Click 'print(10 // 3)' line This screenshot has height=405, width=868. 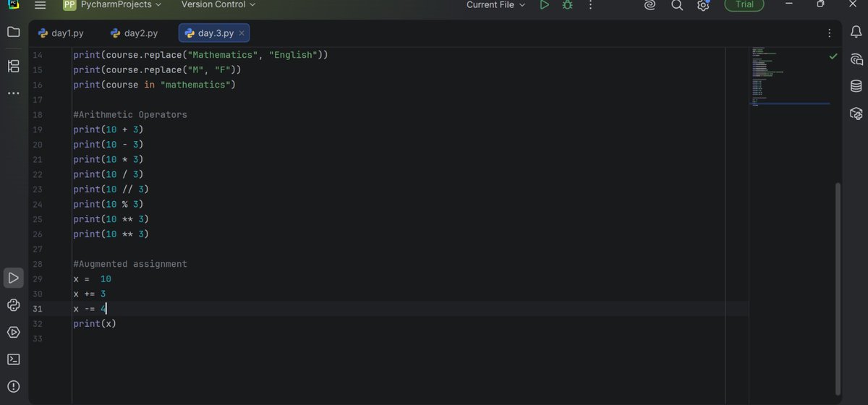[x=111, y=189]
